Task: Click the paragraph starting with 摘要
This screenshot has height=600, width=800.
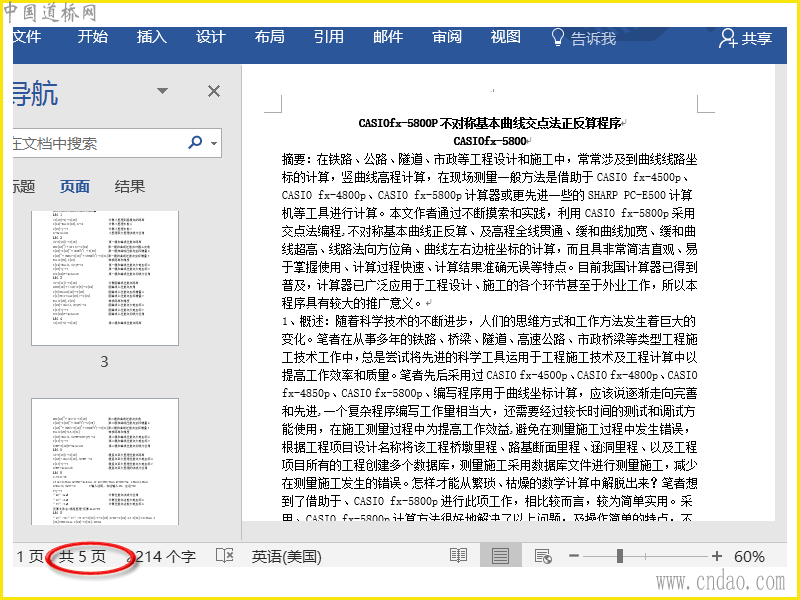Action: click(489, 232)
